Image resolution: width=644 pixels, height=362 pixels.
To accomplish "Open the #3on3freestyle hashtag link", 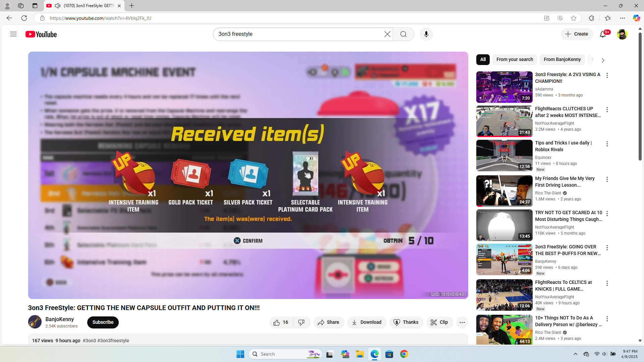I will click(x=113, y=341).
